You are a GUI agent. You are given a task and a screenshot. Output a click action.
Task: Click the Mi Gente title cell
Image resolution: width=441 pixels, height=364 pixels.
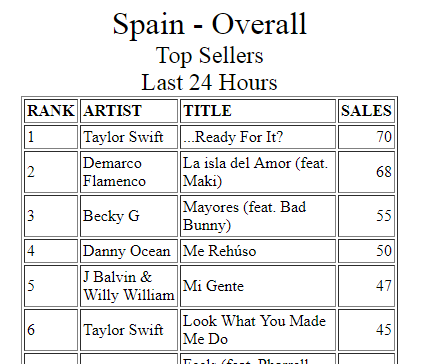258,286
